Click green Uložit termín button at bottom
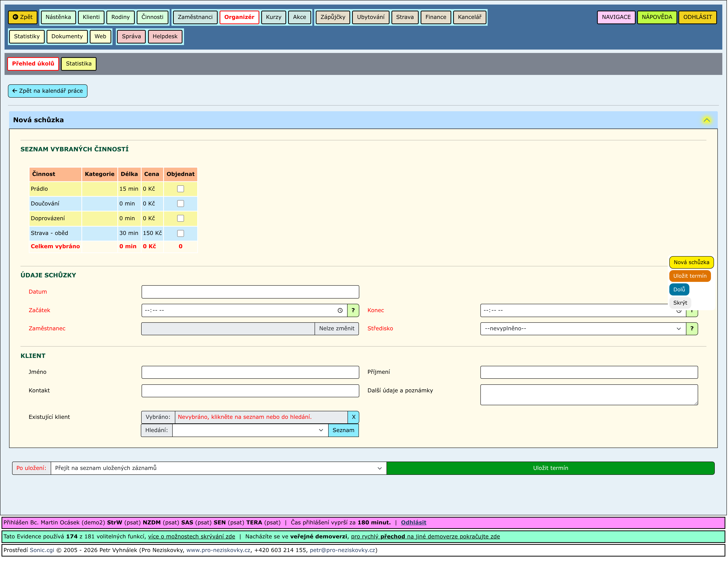 (551, 468)
